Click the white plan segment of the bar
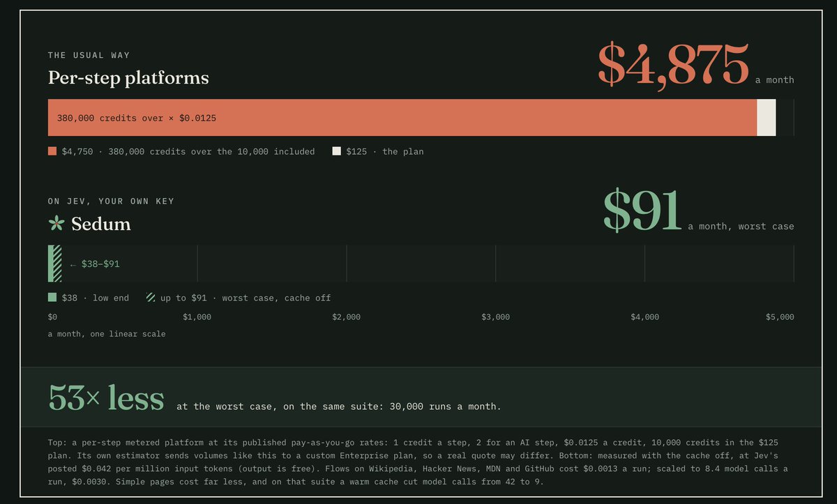This screenshot has height=504, width=837. (767, 118)
